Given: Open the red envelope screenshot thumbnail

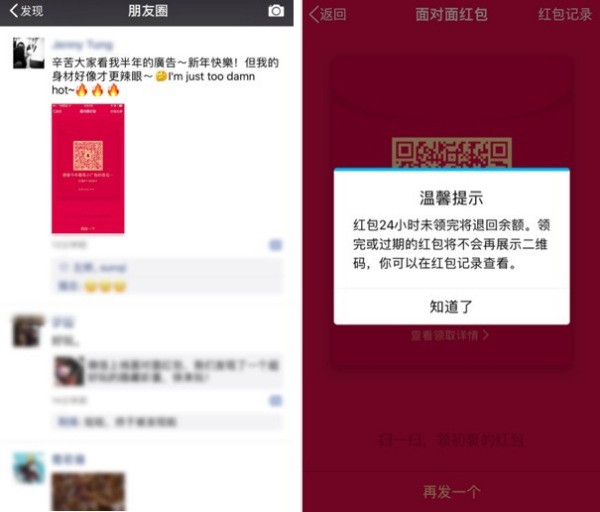Looking at the screenshot, I should (x=88, y=168).
